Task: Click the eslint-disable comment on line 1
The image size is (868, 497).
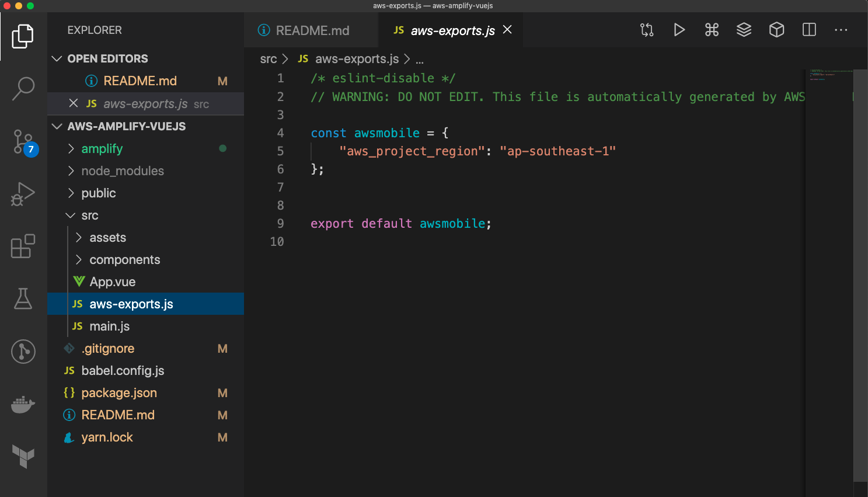Action: pos(383,78)
